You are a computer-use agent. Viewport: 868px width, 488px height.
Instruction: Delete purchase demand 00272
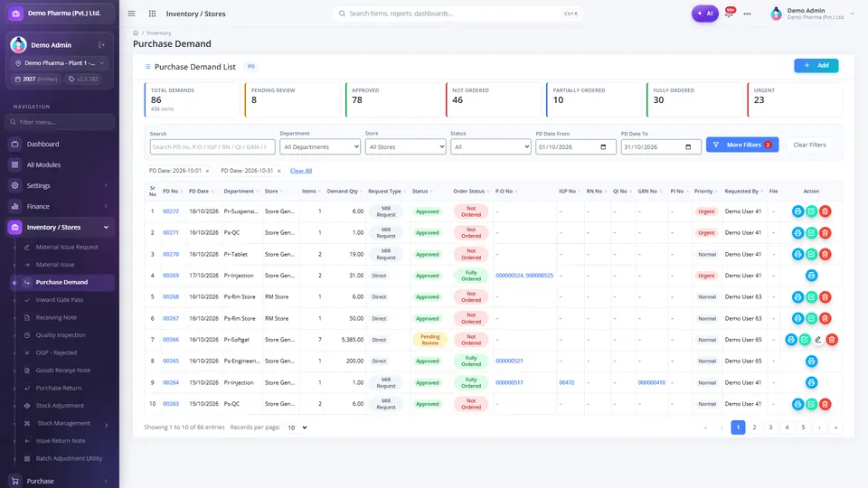click(x=825, y=211)
